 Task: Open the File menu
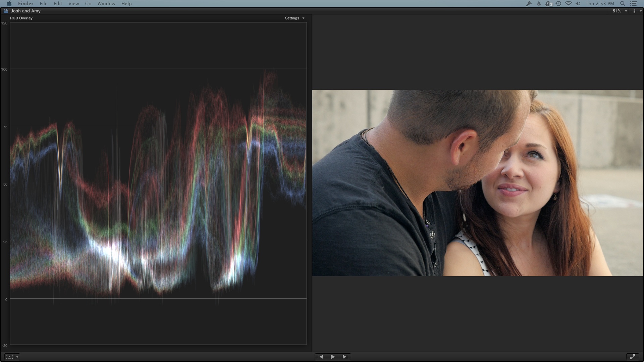click(43, 4)
